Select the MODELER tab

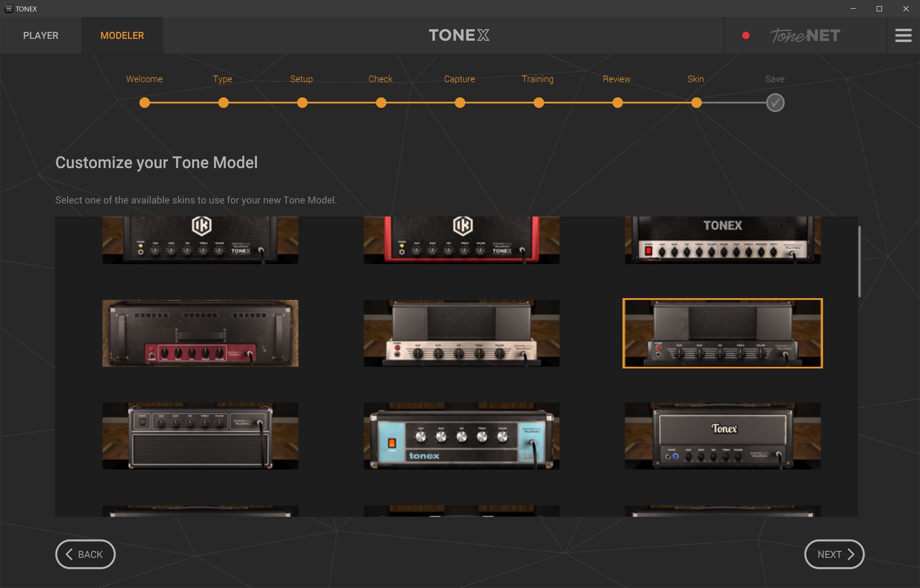122,35
